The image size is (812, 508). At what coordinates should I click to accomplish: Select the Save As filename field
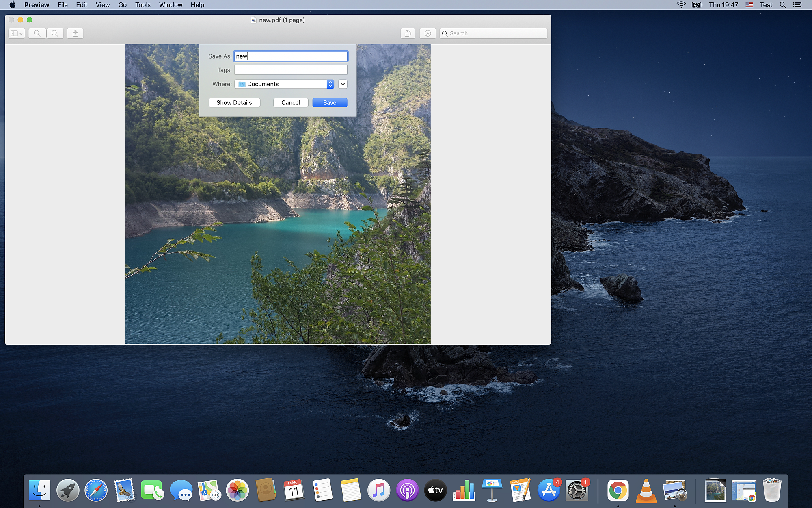[291, 56]
